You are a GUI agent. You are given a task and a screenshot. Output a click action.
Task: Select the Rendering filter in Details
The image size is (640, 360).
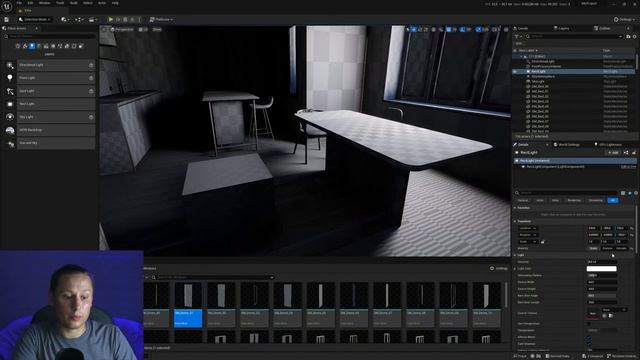(x=574, y=200)
